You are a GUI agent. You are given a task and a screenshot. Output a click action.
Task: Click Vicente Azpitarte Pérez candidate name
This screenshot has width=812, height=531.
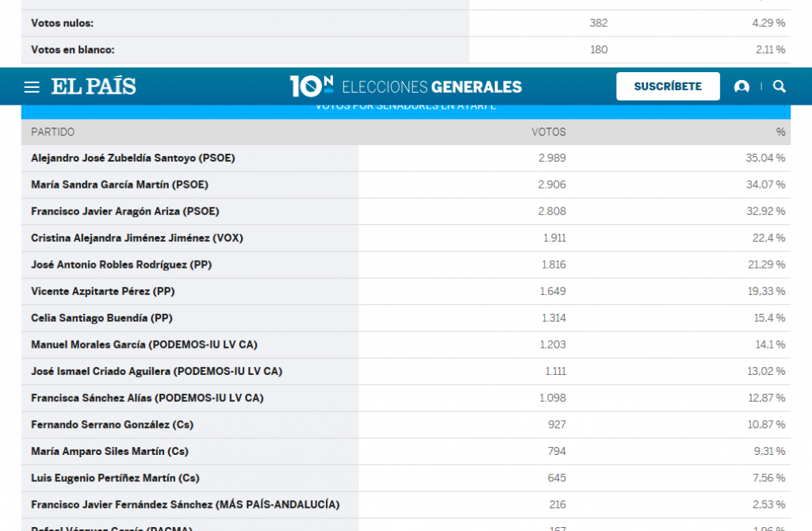103,292
